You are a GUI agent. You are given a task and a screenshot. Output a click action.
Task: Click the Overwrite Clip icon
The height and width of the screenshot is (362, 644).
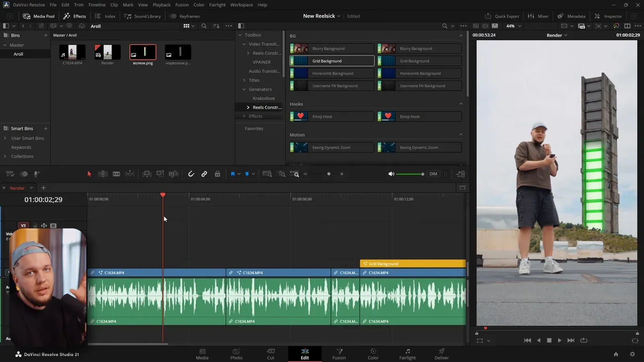click(160, 174)
